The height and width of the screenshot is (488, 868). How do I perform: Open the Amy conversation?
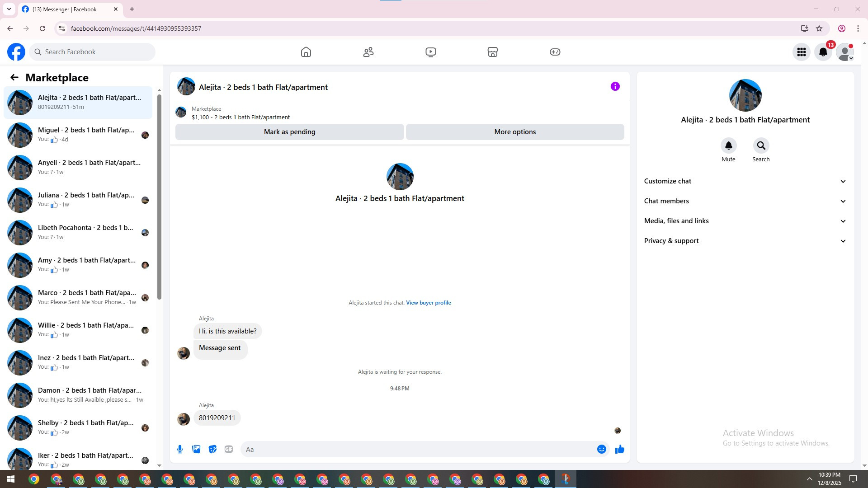coord(78,265)
